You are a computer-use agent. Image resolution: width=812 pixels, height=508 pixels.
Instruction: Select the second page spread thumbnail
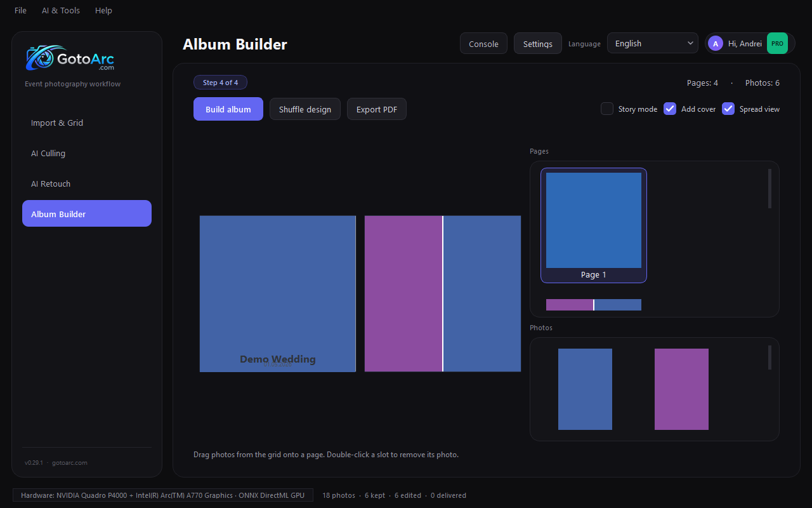point(594,305)
